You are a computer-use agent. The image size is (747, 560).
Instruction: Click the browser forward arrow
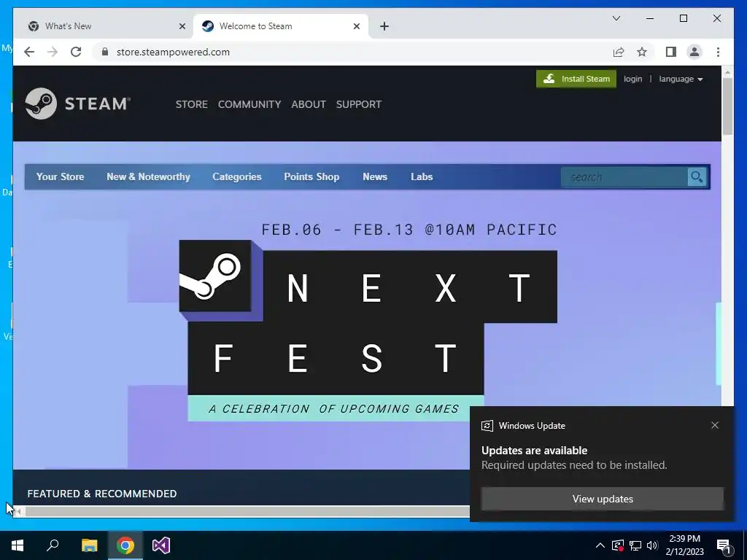click(x=53, y=52)
